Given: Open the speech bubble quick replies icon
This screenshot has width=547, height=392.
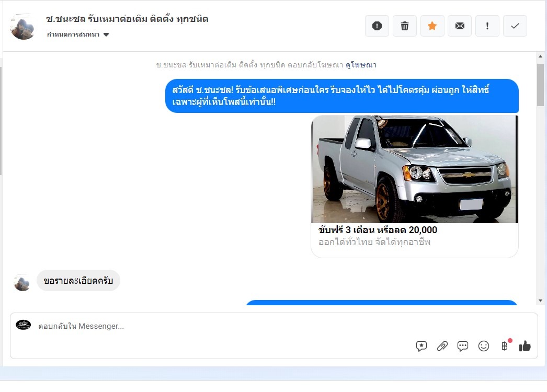Looking at the screenshot, I should click(463, 346).
